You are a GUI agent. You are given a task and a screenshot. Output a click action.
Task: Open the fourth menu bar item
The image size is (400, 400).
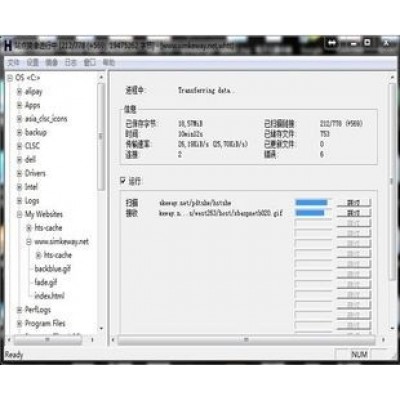(71, 62)
